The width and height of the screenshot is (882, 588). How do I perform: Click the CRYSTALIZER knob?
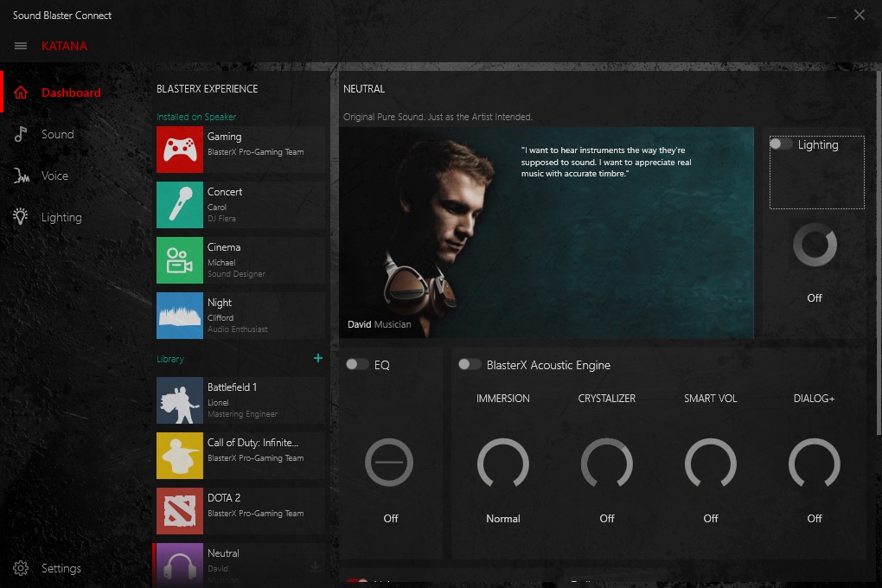(606, 464)
